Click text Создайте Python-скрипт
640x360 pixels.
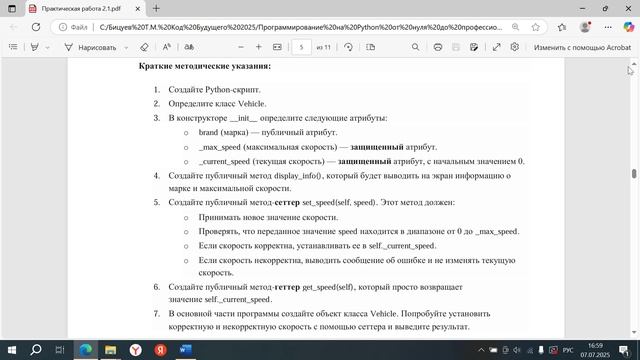[214, 89]
